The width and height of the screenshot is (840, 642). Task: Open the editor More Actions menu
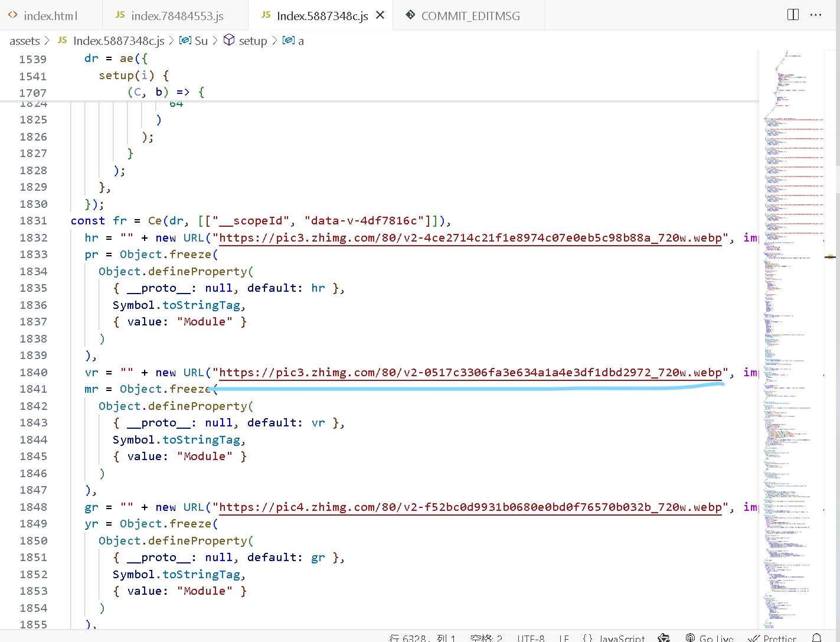point(816,15)
